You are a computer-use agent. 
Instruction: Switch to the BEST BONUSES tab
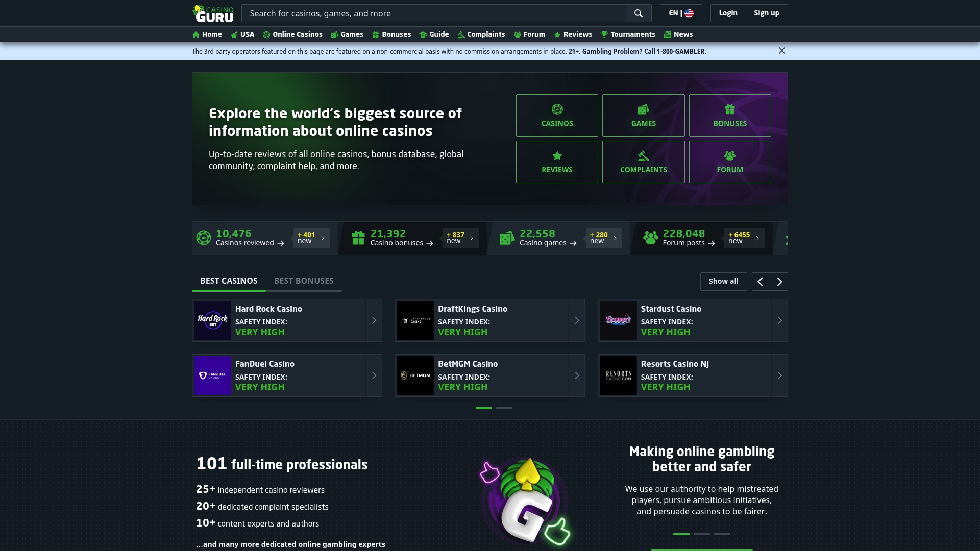pos(304,281)
